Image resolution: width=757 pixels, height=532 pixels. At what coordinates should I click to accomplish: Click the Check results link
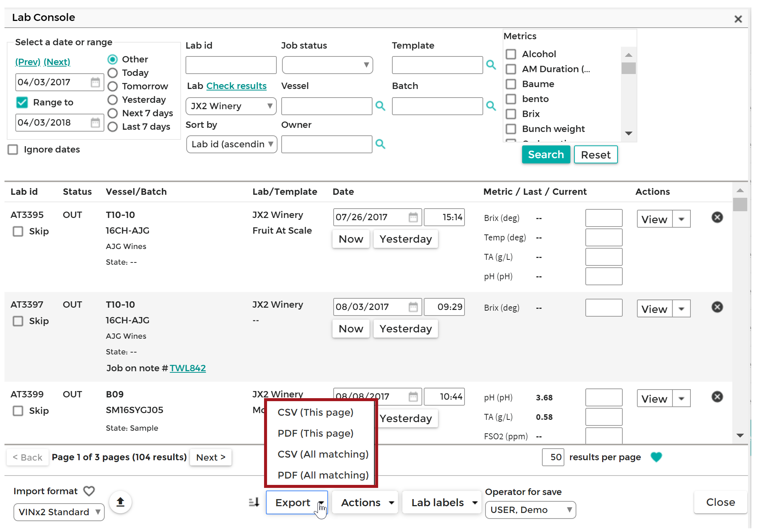tap(236, 86)
